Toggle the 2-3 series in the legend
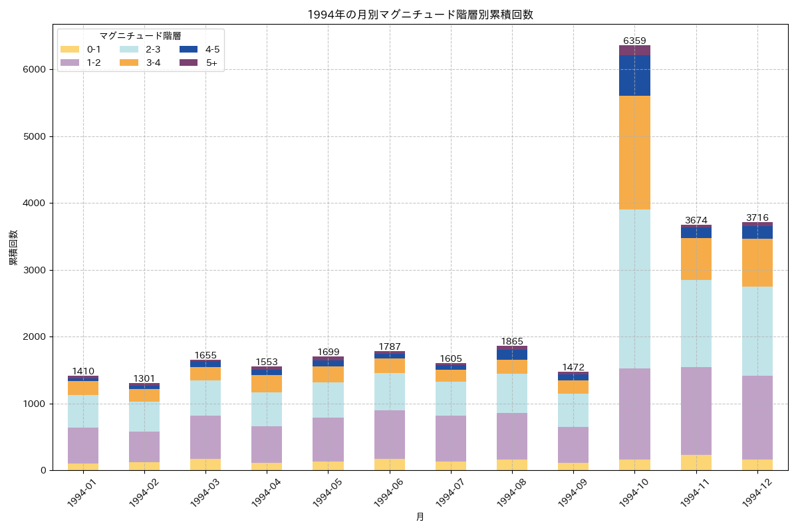The image size is (798, 532). [x=129, y=51]
